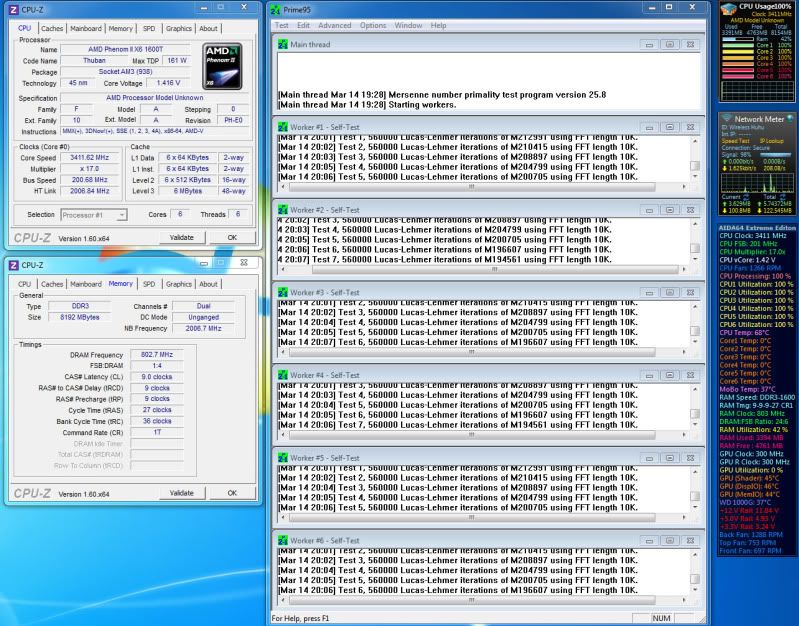Click the AMD Phenom II logo image

222,66
